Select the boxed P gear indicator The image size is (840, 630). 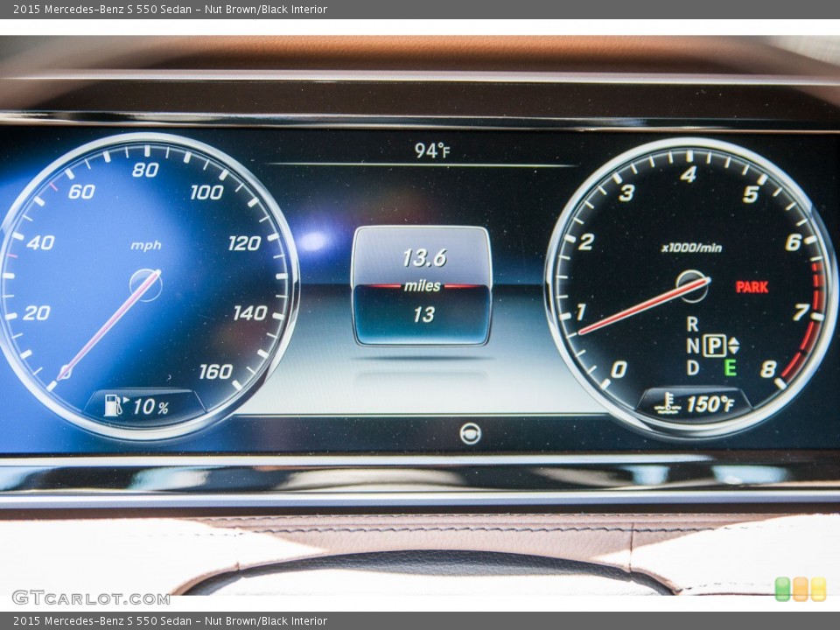pyautogui.click(x=715, y=346)
